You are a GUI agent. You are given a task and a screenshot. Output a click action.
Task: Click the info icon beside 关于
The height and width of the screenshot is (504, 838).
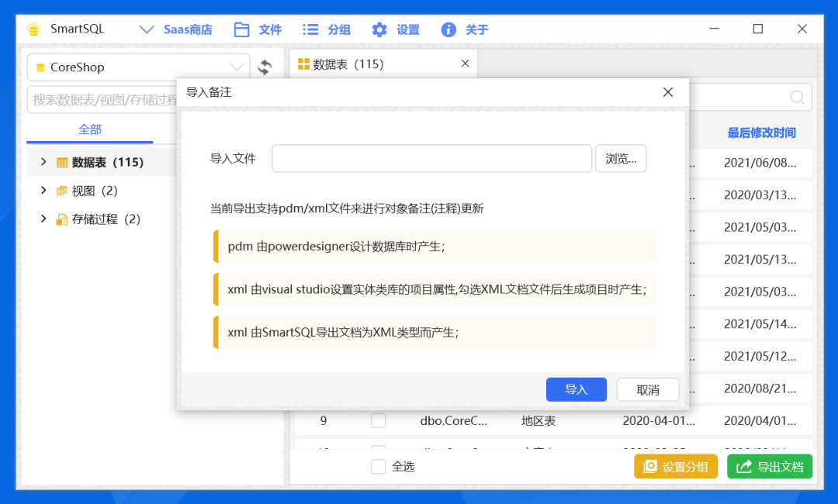[448, 29]
